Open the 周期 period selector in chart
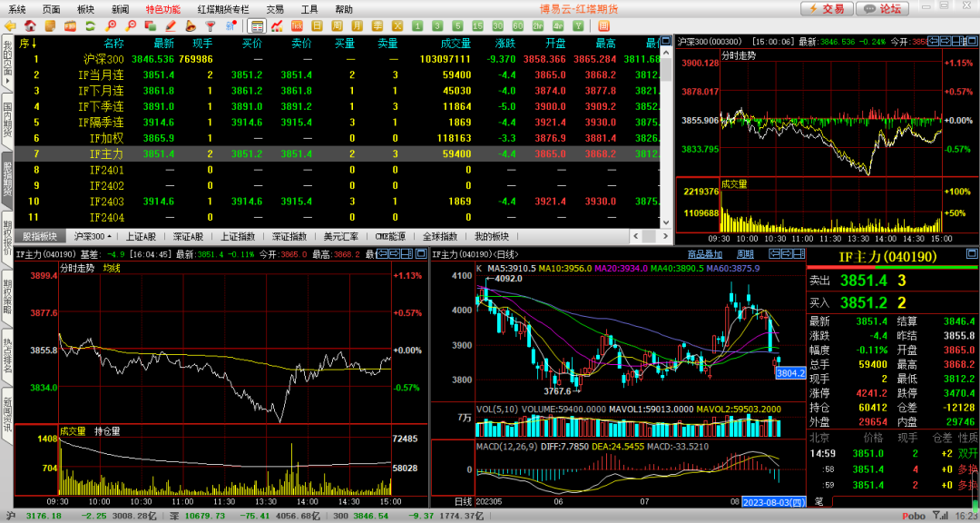 click(x=745, y=254)
